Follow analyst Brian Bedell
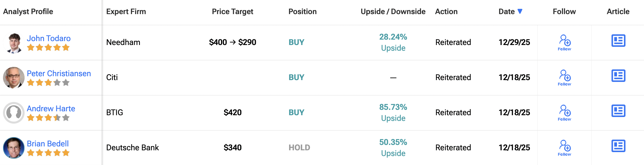The image size is (644, 165). click(x=564, y=148)
